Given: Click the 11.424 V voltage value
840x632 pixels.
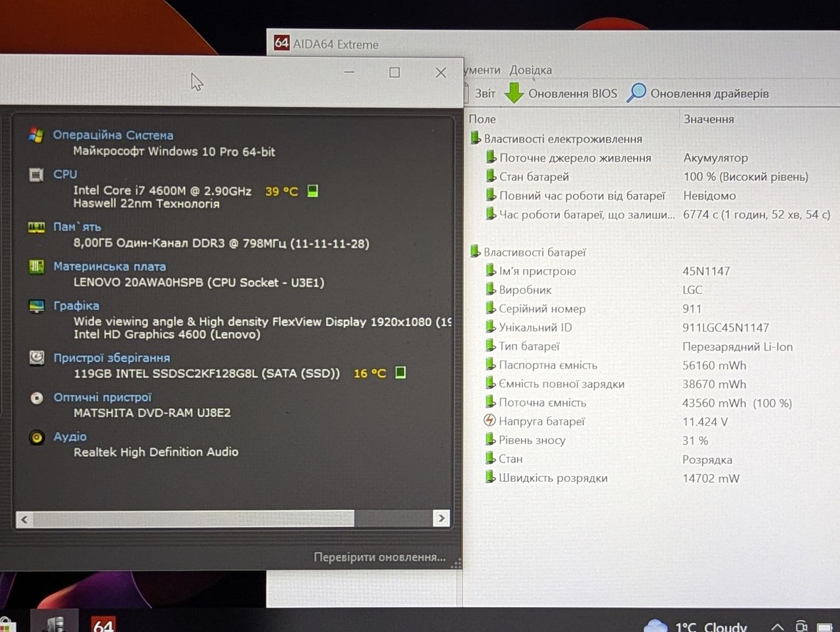Looking at the screenshot, I should (x=705, y=421).
